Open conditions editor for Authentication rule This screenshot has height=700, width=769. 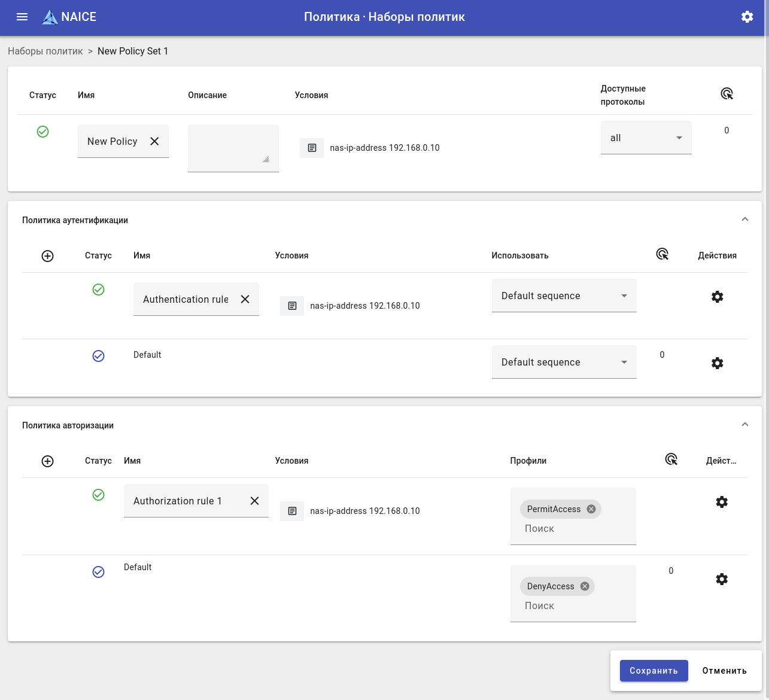[292, 306]
